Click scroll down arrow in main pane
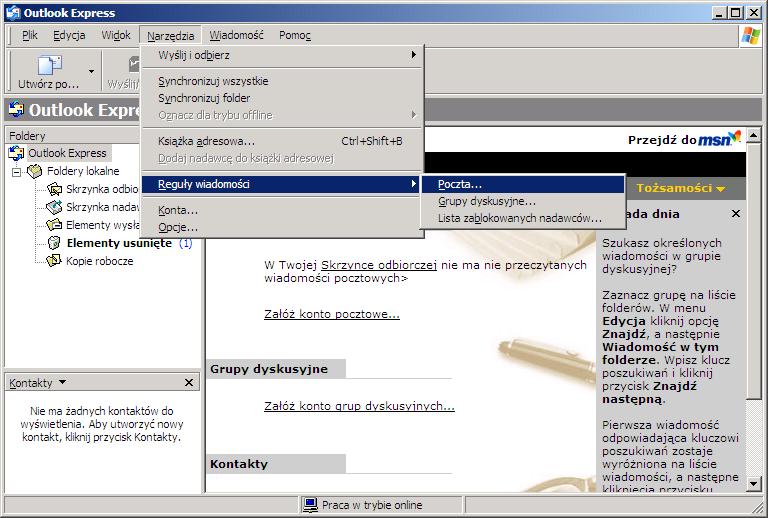Screen dimensions: 768x518 coord(754,484)
